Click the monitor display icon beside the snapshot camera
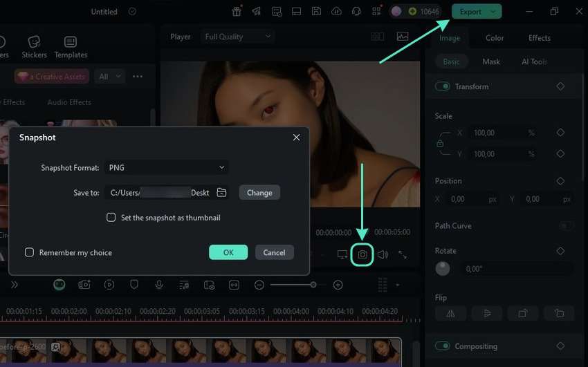This screenshot has width=588, height=367. [x=342, y=254]
